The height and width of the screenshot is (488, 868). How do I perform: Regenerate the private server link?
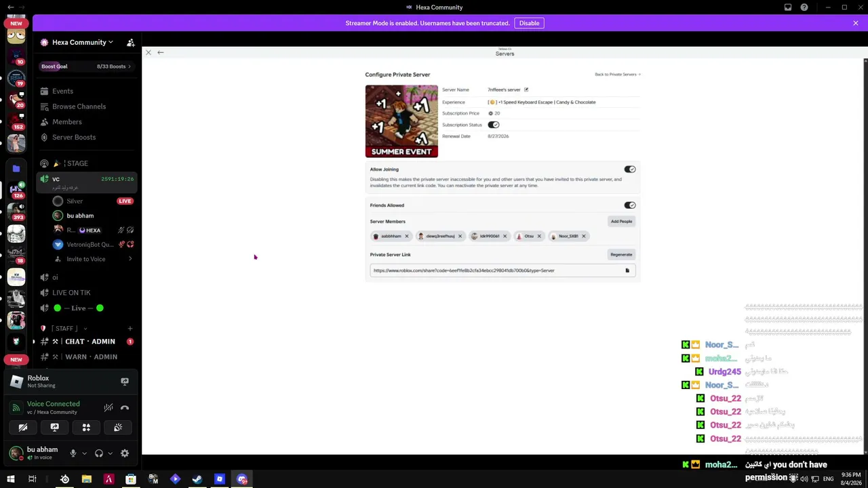pos(621,255)
